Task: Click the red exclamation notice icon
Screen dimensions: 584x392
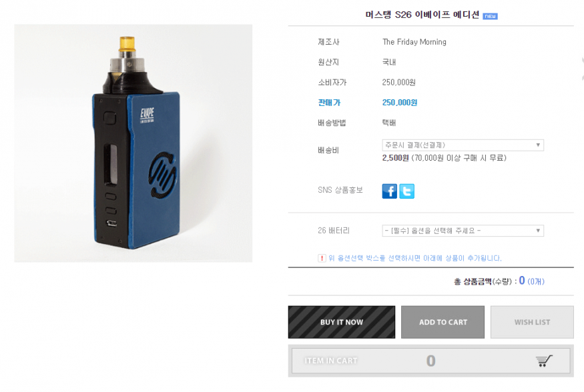Action: tap(322, 258)
